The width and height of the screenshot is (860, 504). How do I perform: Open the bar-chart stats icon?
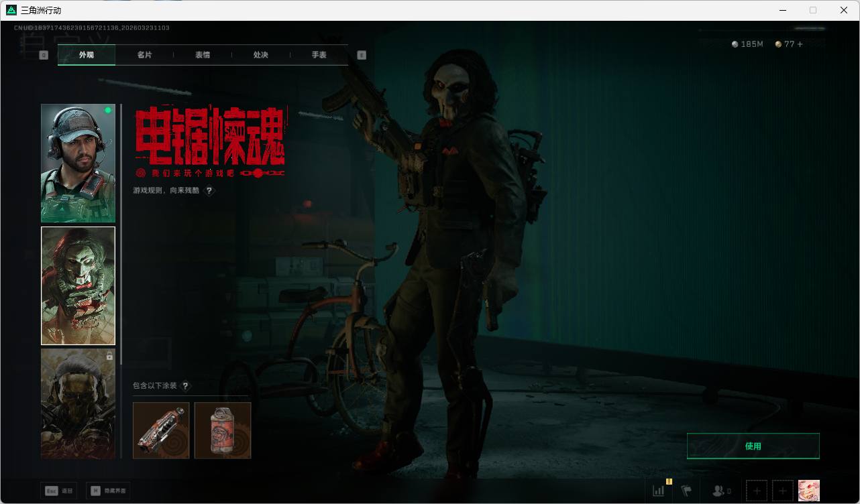click(x=659, y=491)
